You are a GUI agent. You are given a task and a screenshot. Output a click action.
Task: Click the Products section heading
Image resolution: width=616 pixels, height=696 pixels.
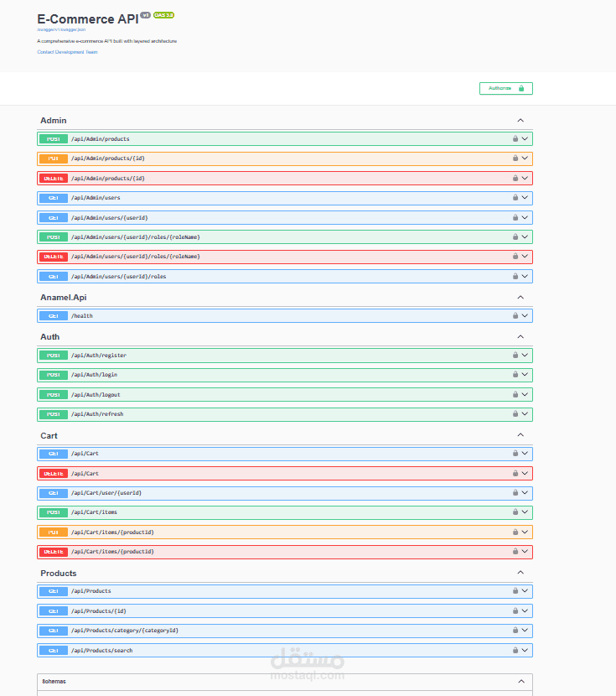(x=59, y=574)
